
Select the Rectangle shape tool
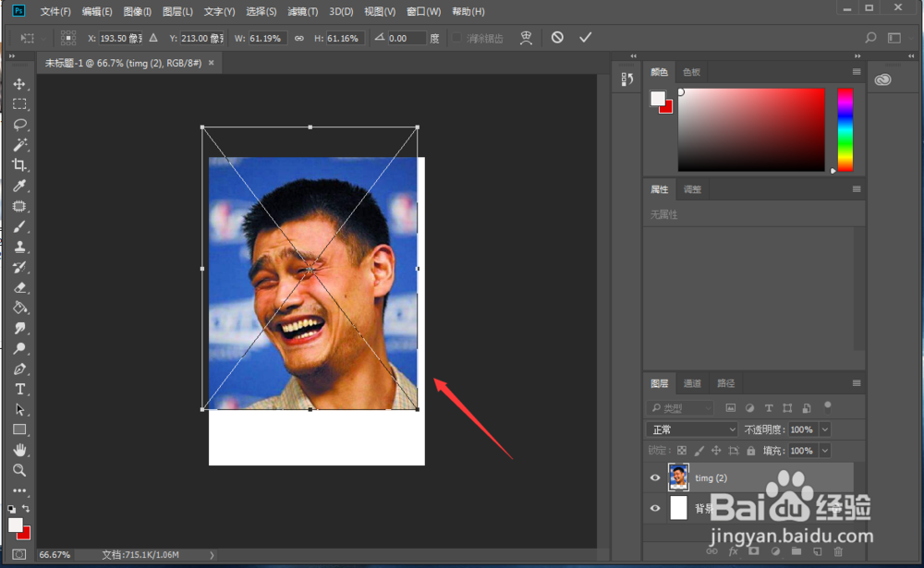tap(19, 429)
